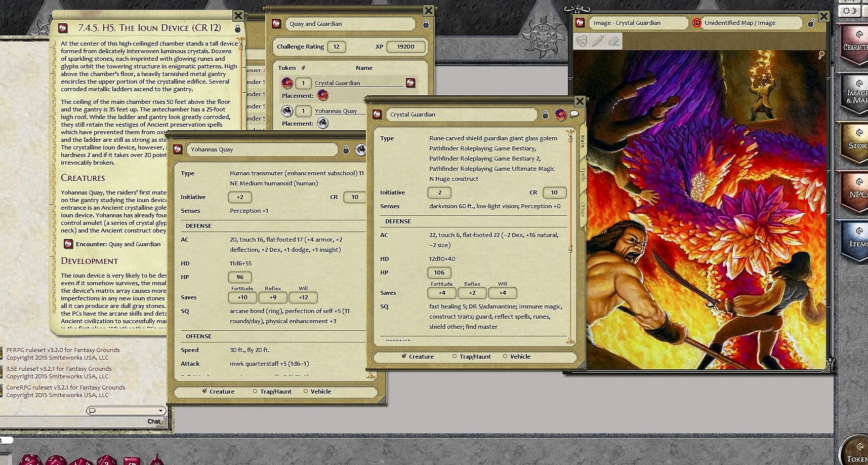This screenshot has height=465, width=868.
Task: Click the link icon of the Ioun Device story
Action: pos(63,28)
